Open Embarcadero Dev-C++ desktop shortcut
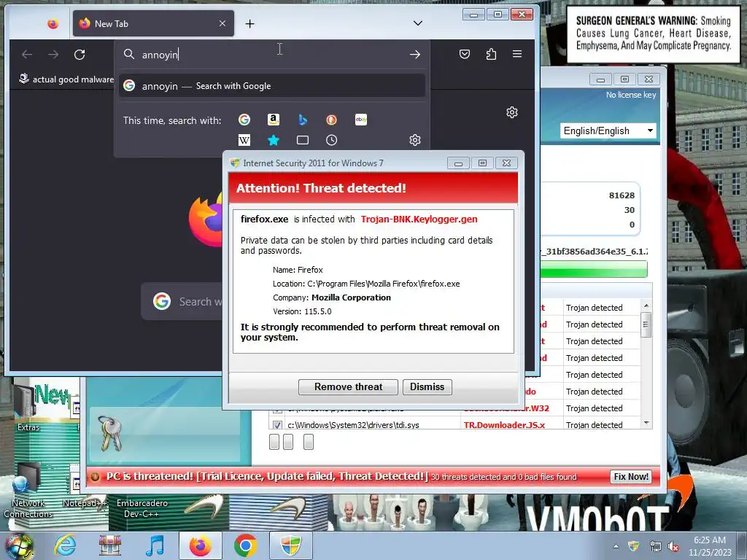Screen dimensions: 747x560 (x=142, y=508)
